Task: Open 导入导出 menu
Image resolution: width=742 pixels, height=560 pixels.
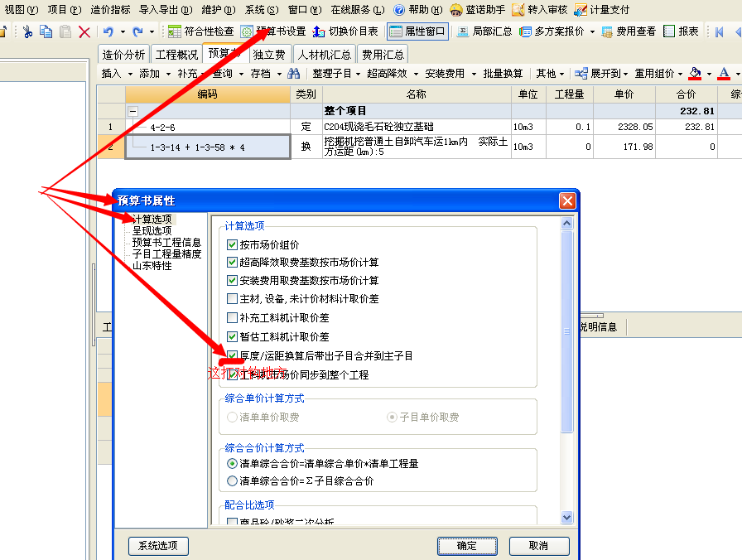Action: 166,9
